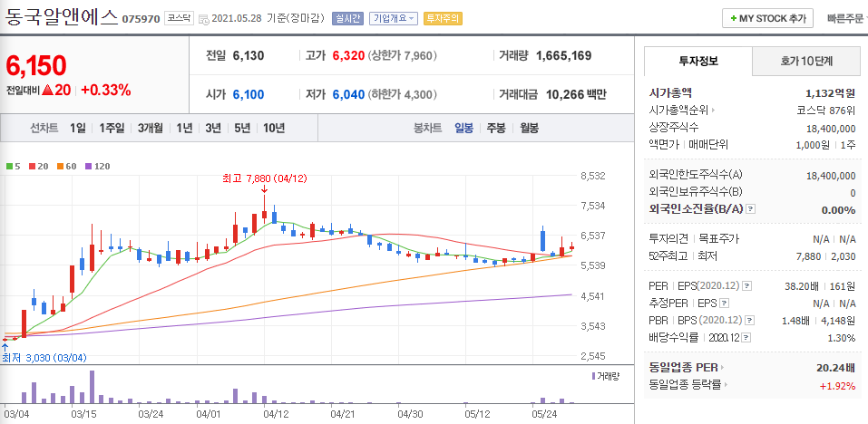
Task: Click the clock icon beside the date
Action: (x=203, y=19)
